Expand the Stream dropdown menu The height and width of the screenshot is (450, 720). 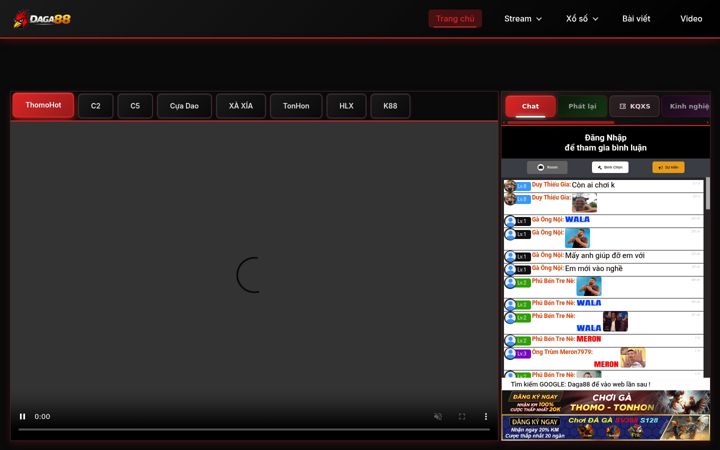pos(523,19)
